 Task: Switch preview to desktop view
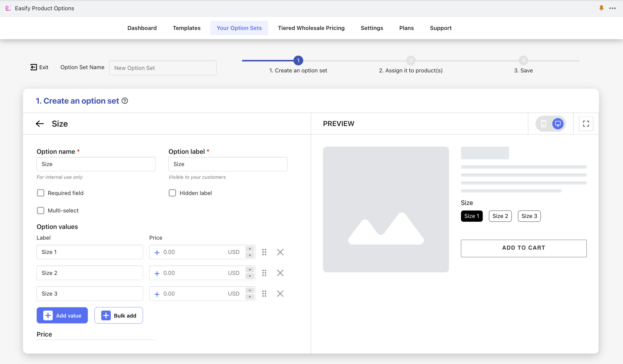click(558, 124)
